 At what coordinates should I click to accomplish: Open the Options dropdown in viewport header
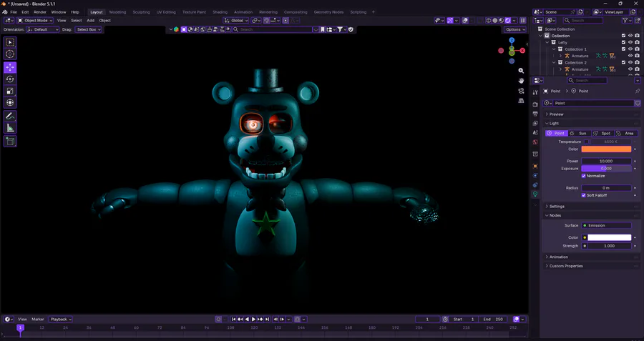(515, 29)
